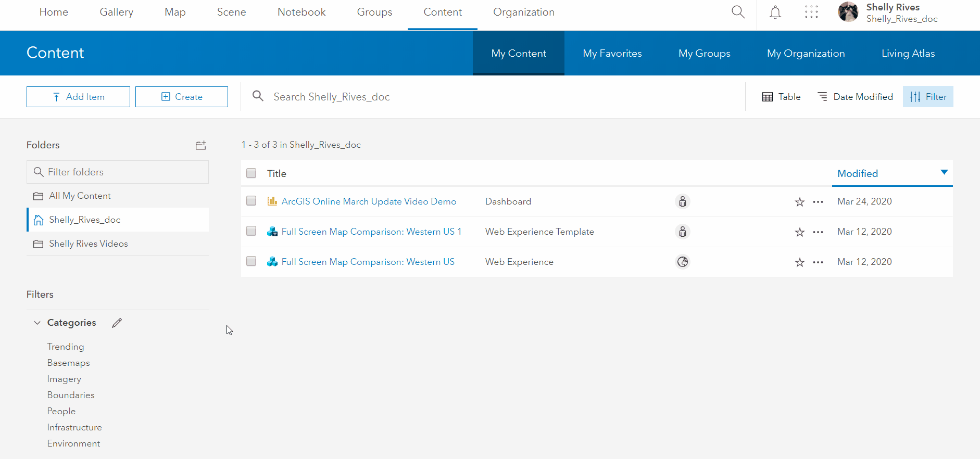
Task: Click the Create button
Action: click(182, 97)
